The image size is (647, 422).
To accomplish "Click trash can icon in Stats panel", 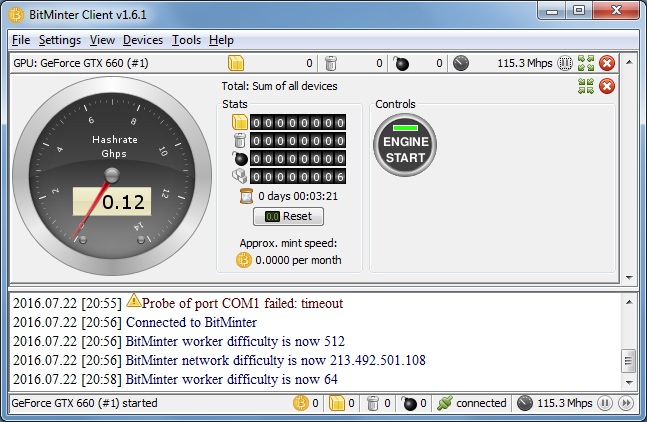I will tap(240, 140).
